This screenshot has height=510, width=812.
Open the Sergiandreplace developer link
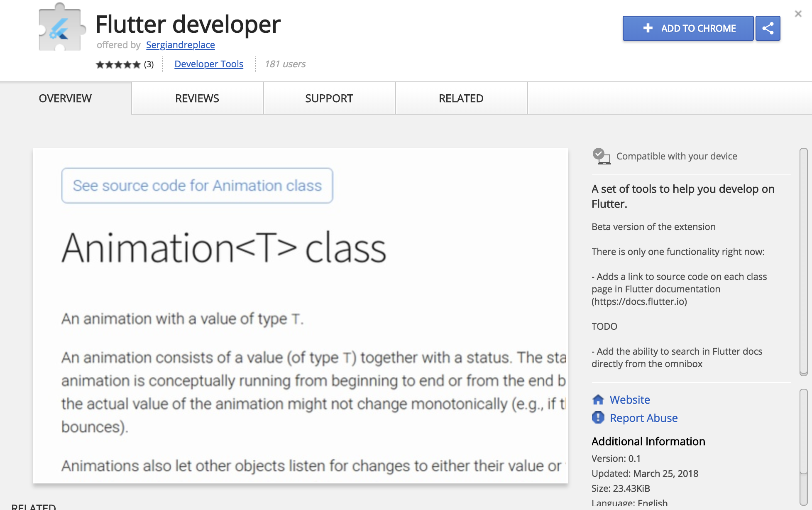180,45
